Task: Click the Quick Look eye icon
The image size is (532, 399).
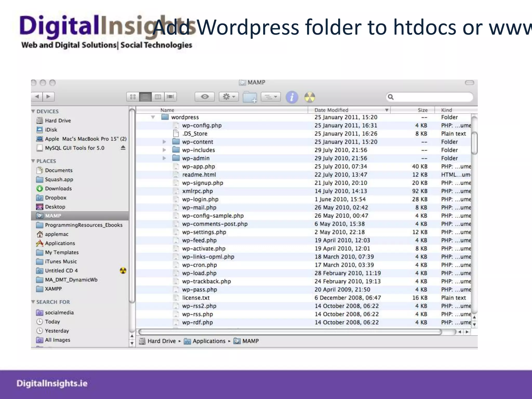Action: click(x=205, y=97)
